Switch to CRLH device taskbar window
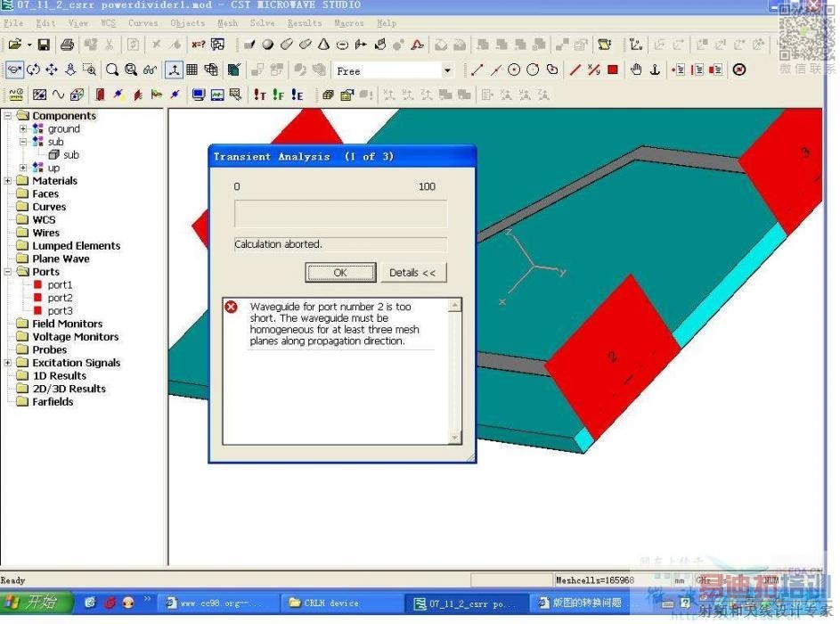 point(342,603)
